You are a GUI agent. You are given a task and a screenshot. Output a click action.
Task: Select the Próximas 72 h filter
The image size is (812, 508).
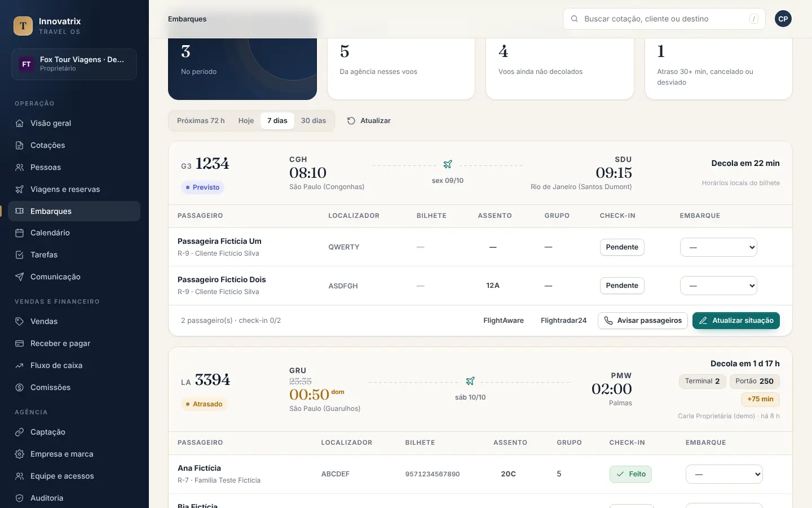point(201,121)
